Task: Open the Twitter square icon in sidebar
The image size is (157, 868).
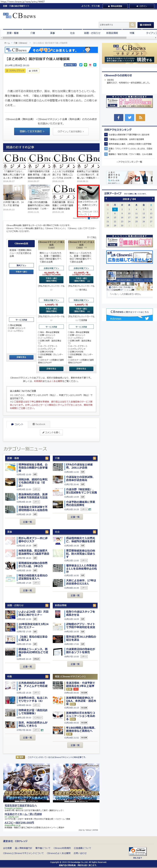Action: pos(129,117)
